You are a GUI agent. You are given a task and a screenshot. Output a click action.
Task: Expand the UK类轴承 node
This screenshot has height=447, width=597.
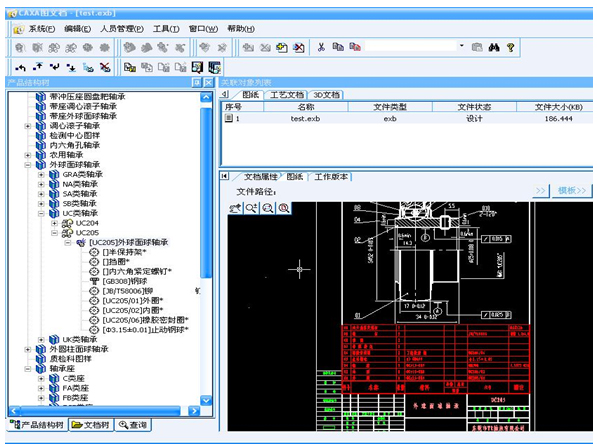(41, 340)
